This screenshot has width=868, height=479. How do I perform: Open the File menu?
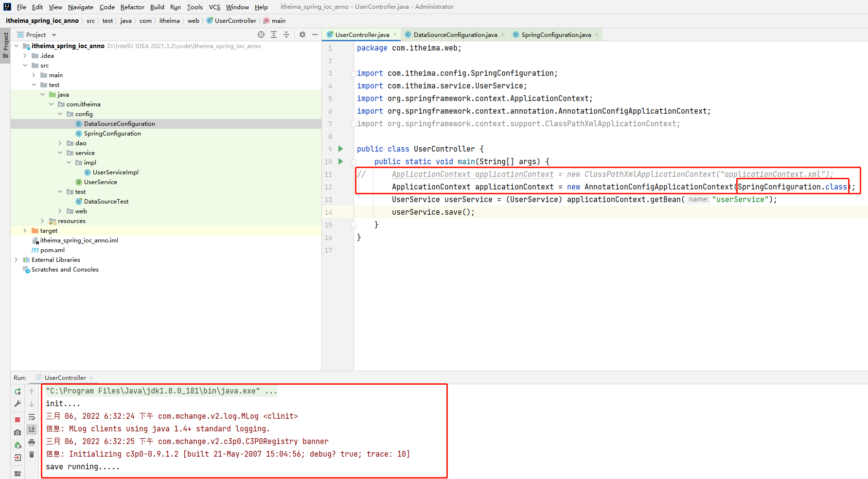(x=21, y=7)
